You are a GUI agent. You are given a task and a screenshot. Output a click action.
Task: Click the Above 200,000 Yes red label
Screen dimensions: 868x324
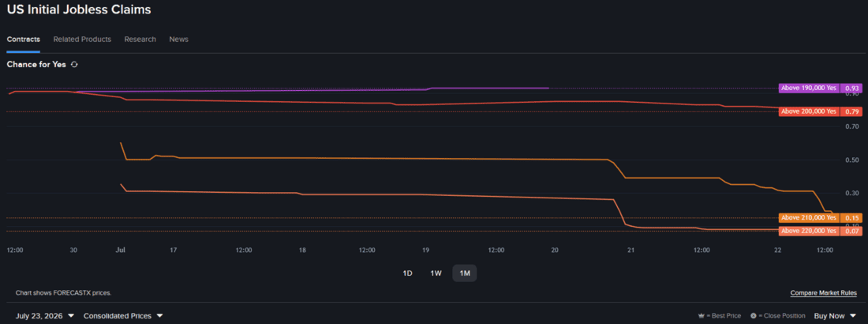coord(809,111)
